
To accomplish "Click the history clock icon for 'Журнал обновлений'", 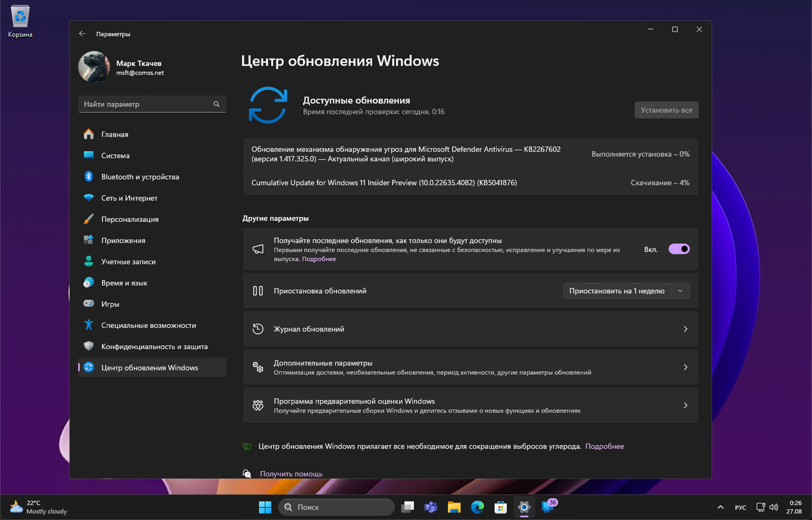I will 258,329.
